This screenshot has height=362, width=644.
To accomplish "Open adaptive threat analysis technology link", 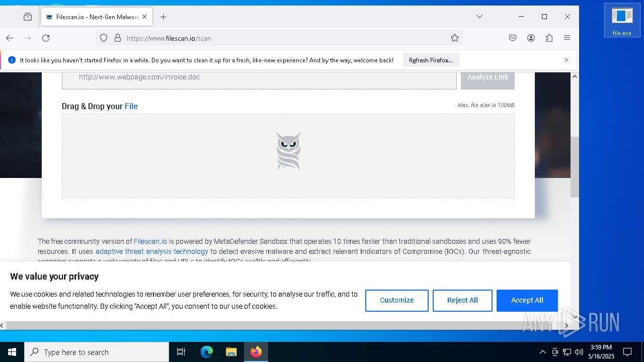I will click(152, 251).
